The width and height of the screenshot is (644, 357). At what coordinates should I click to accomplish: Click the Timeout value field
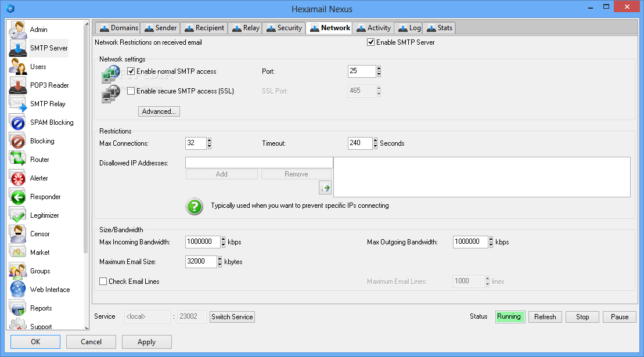(x=360, y=143)
